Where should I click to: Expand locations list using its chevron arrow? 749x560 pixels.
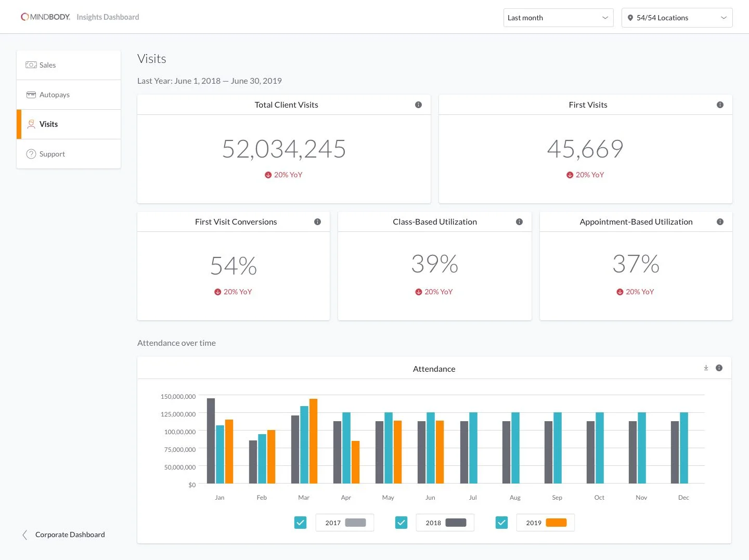click(724, 18)
